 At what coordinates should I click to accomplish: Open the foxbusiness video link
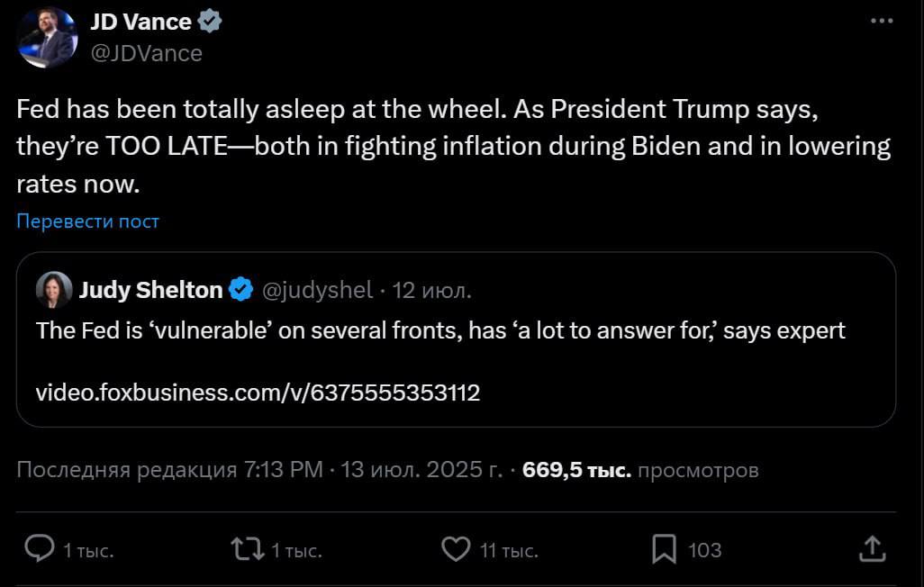click(258, 393)
